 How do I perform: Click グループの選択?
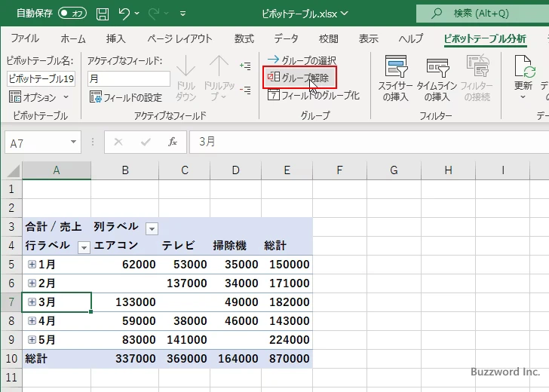[x=302, y=60]
